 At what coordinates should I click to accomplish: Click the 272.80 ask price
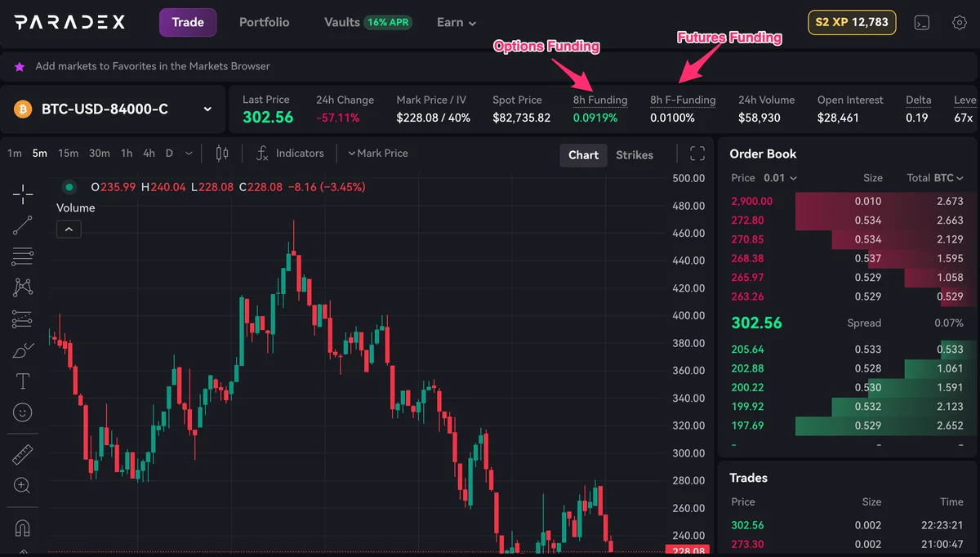coord(748,221)
